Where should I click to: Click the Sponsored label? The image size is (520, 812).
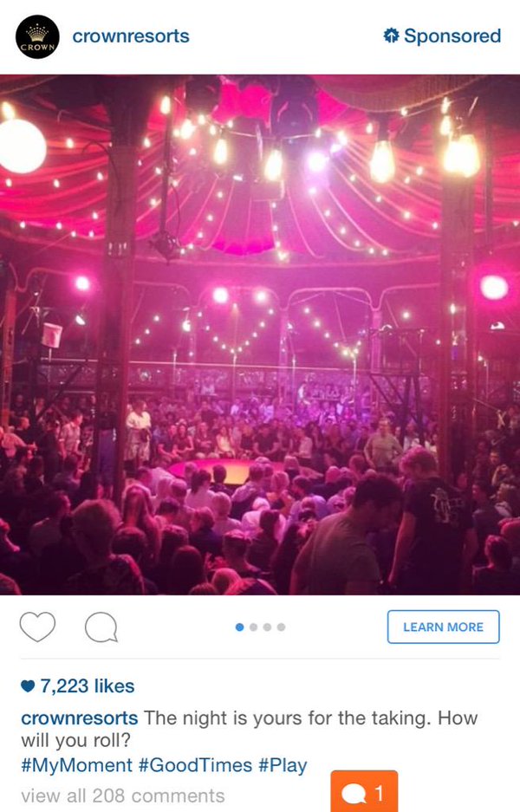tap(452, 36)
